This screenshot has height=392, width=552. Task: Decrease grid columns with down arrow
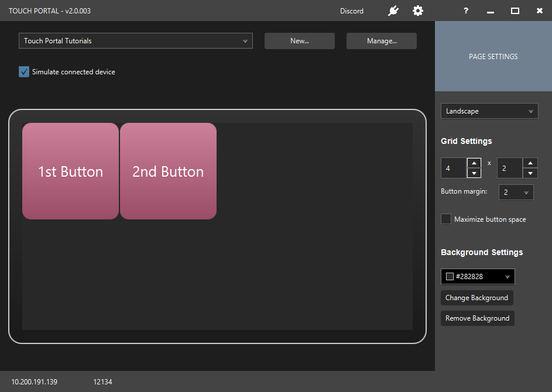click(474, 173)
